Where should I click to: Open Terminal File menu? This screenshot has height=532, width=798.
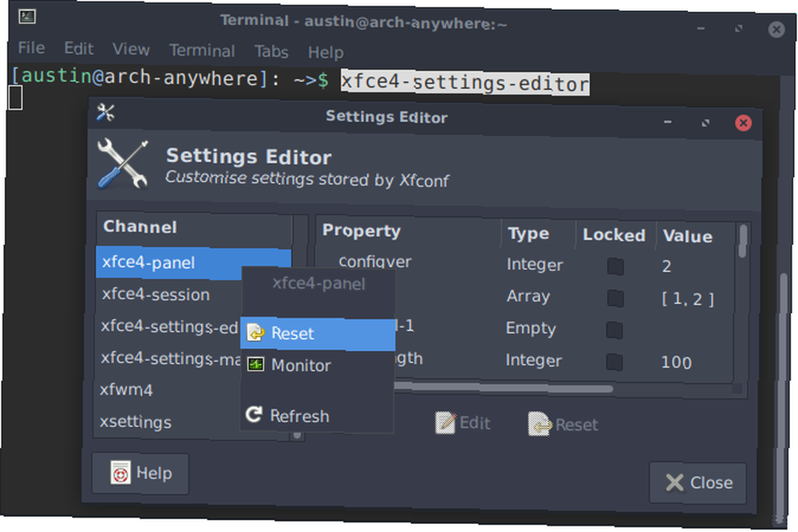coord(31,48)
